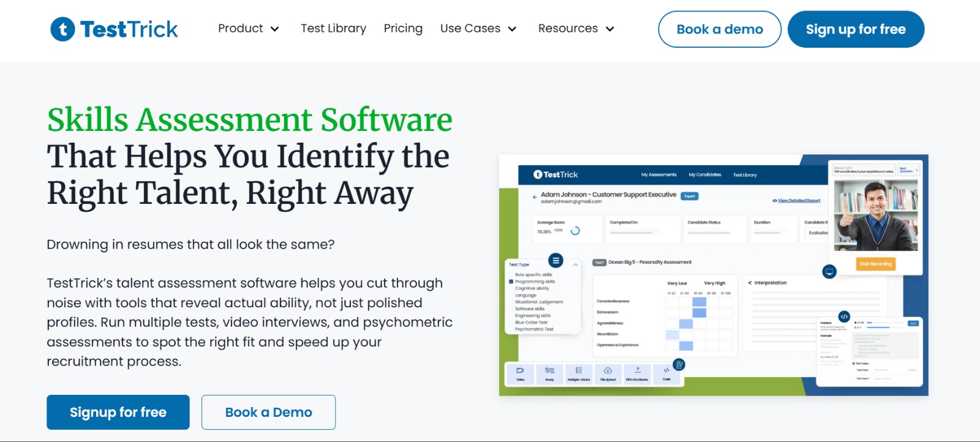The height and width of the screenshot is (442, 980).
Task: Open the Pricing page
Action: click(x=403, y=28)
